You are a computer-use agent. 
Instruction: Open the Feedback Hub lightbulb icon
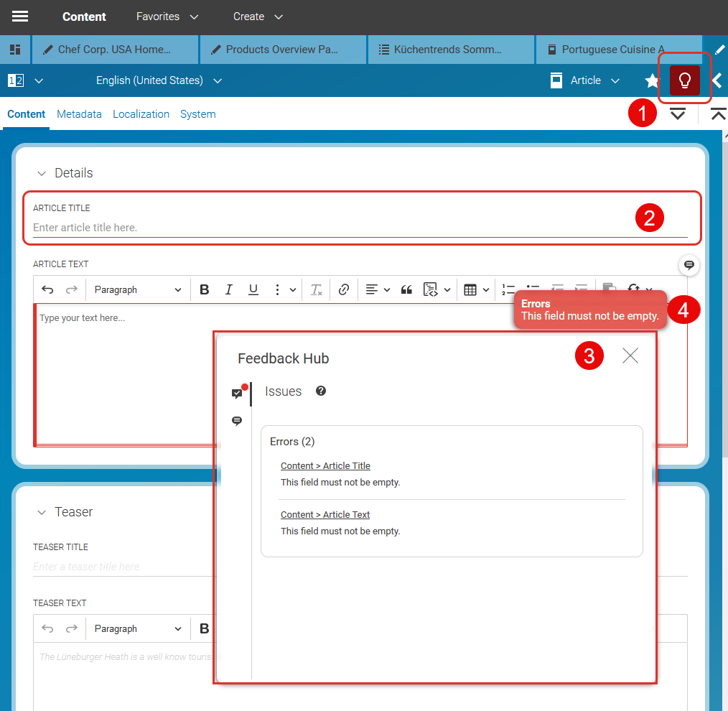click(x=683, y=80)
